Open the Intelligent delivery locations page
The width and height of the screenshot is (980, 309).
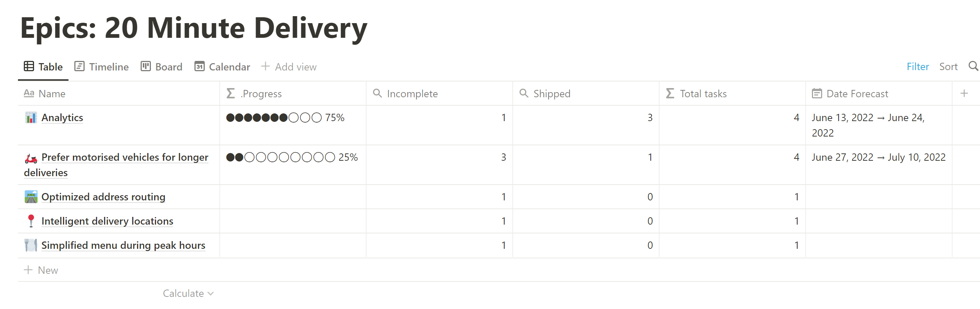(x=107, y=221)
